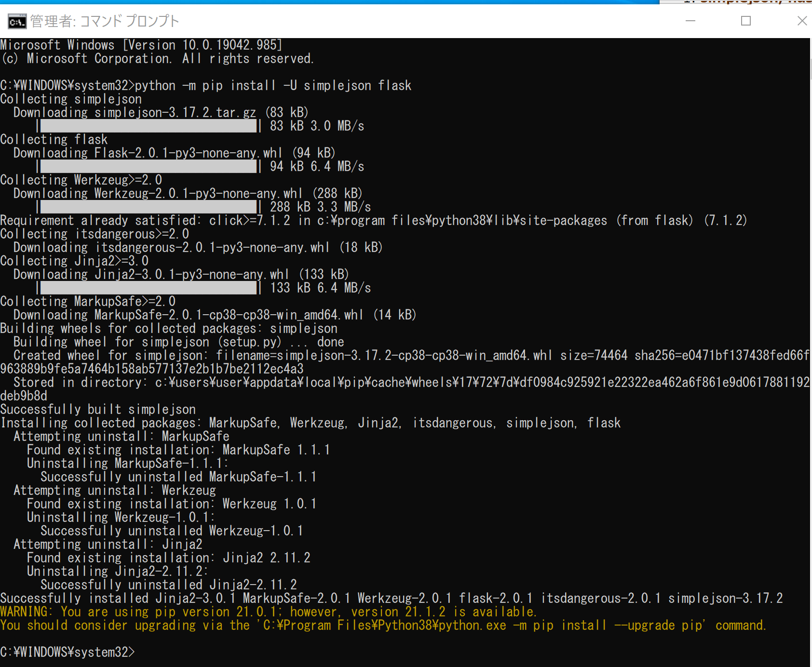Viewport: 812px width, 667px height.
Task: Click 'Successfully built simplejson' line
Action: (98, 410)
